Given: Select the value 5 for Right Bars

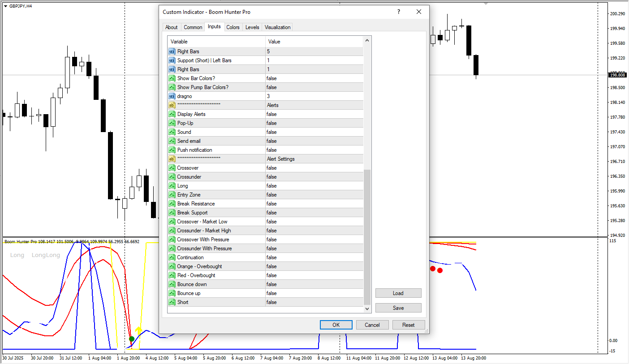Looking at the screenshot, I should [314, 51].
